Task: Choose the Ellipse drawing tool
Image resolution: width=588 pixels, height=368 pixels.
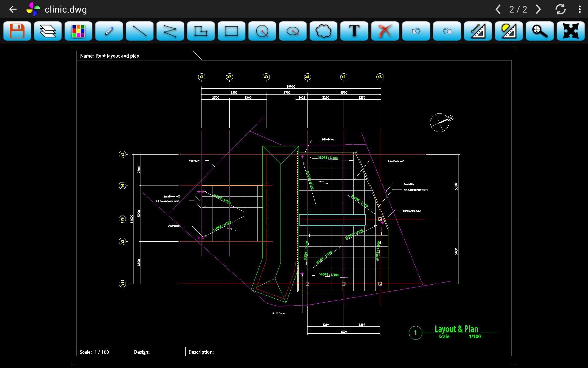Action: [293, 31]
